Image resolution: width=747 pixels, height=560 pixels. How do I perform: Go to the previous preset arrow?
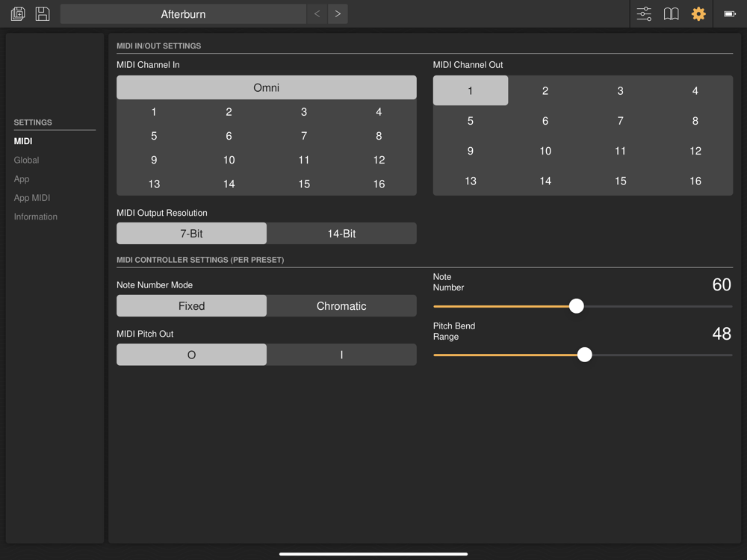pos(317,13)
